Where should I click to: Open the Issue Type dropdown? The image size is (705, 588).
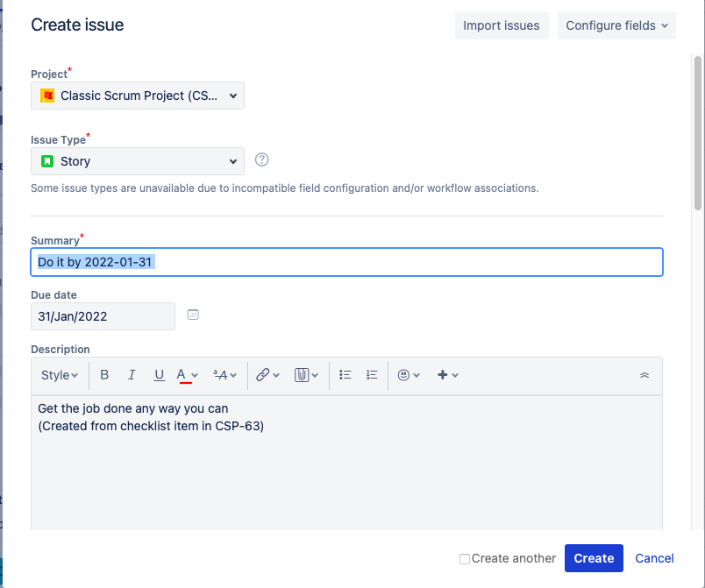138,161
